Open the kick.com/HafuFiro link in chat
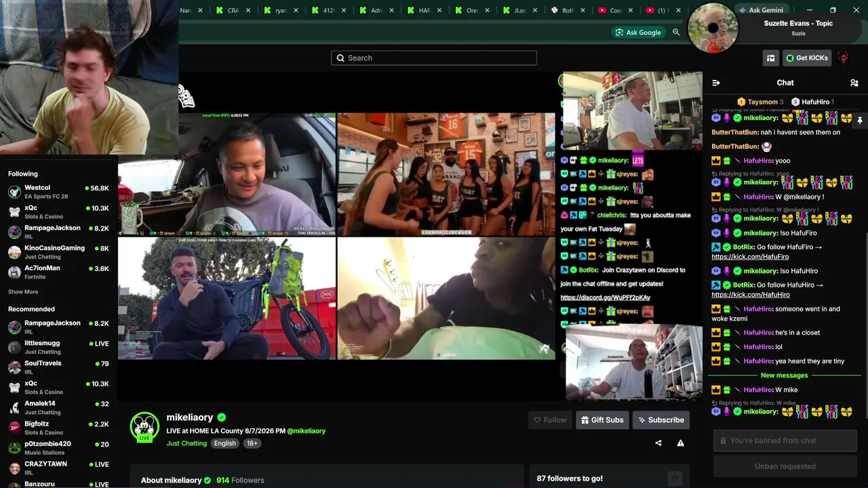This screenshot has width=868, height=488. [750, 257]
